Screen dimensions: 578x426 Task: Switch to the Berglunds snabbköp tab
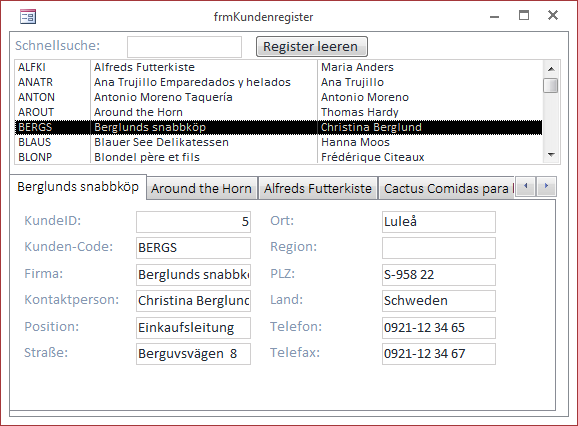point(78,187)
